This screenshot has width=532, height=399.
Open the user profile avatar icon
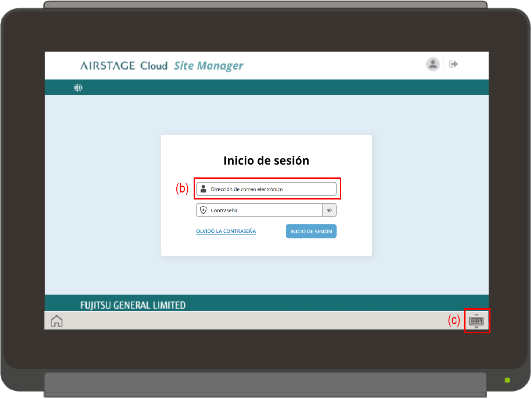[x=433, y=64]
